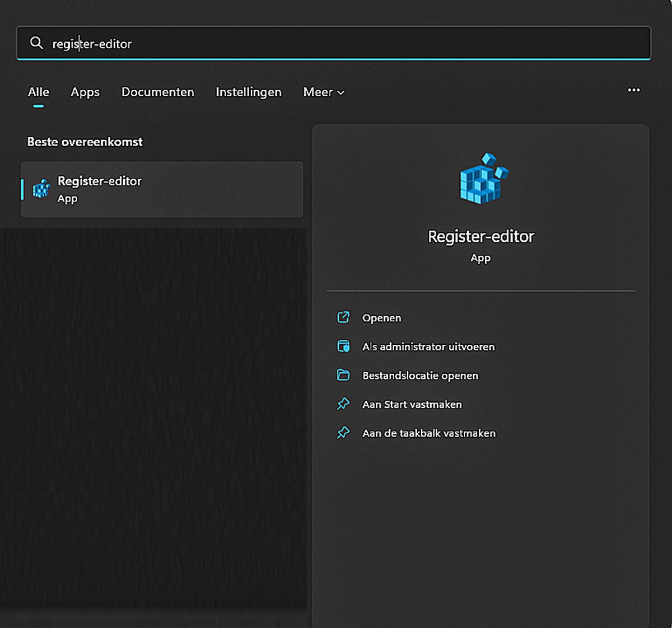Click 'Bestandslocatie openen' to open file location

click(x=420, y=375)
